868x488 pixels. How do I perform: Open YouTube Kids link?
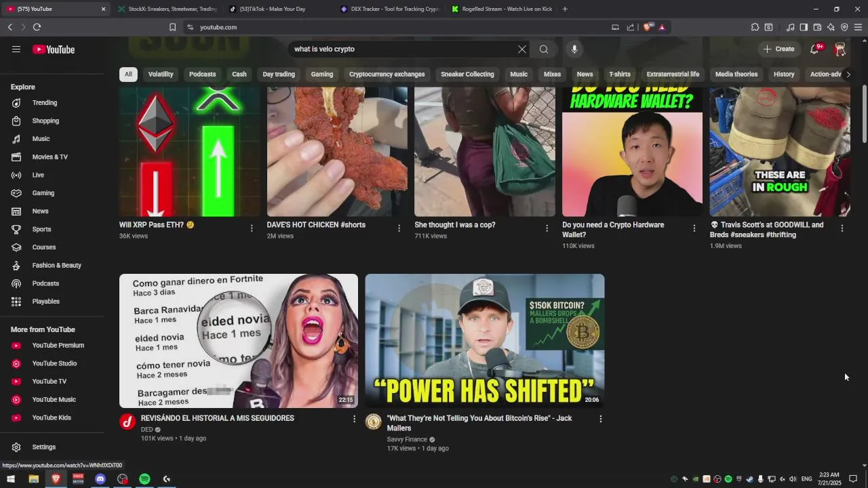pos(51,418)
